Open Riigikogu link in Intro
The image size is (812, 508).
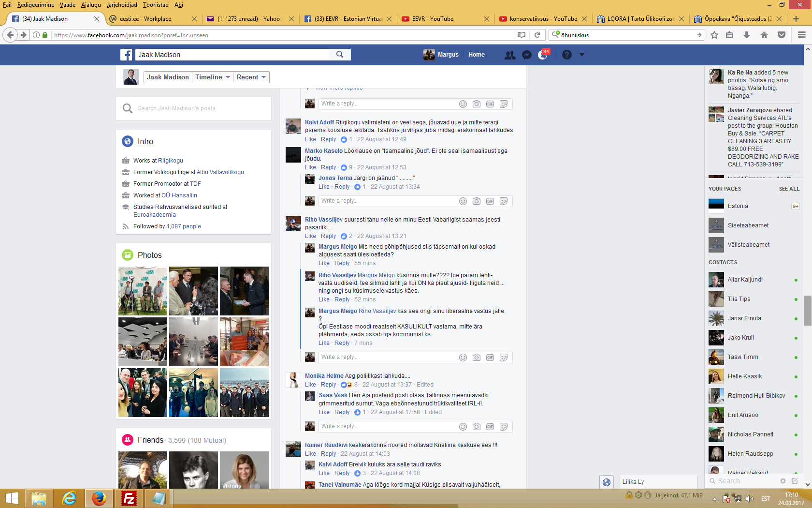pos(171,161)
